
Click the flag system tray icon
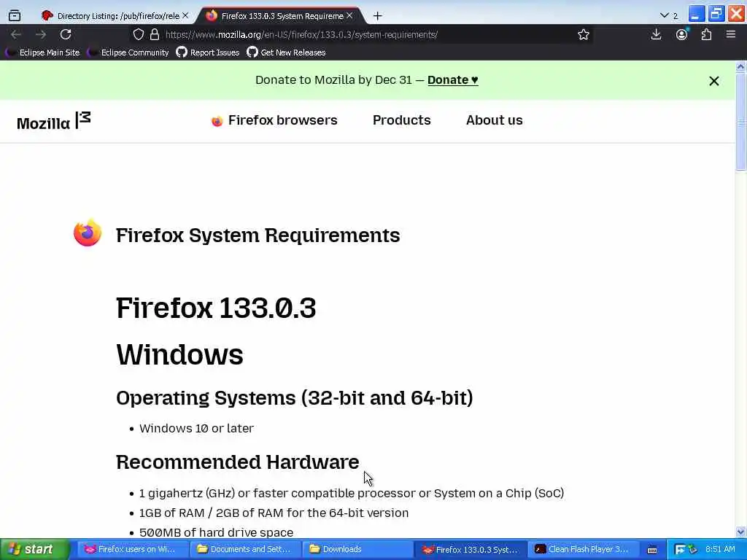pyautogui.click(x=680, y=550)
